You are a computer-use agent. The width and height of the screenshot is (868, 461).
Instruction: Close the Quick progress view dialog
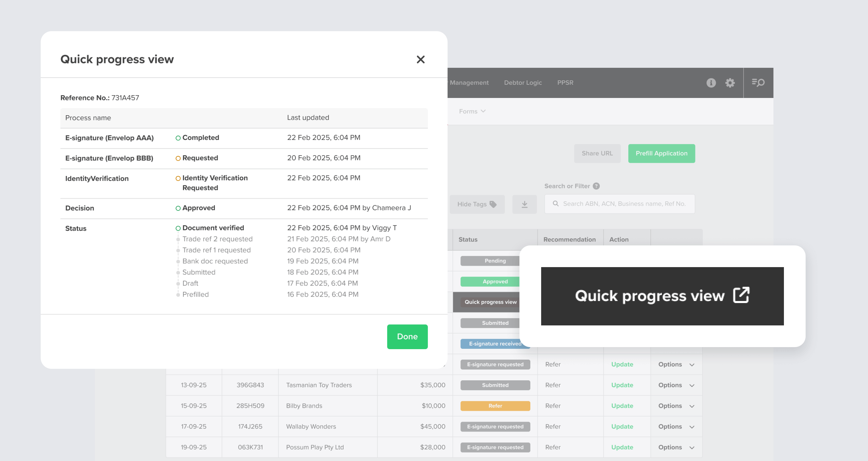click(x=420, y=59)
